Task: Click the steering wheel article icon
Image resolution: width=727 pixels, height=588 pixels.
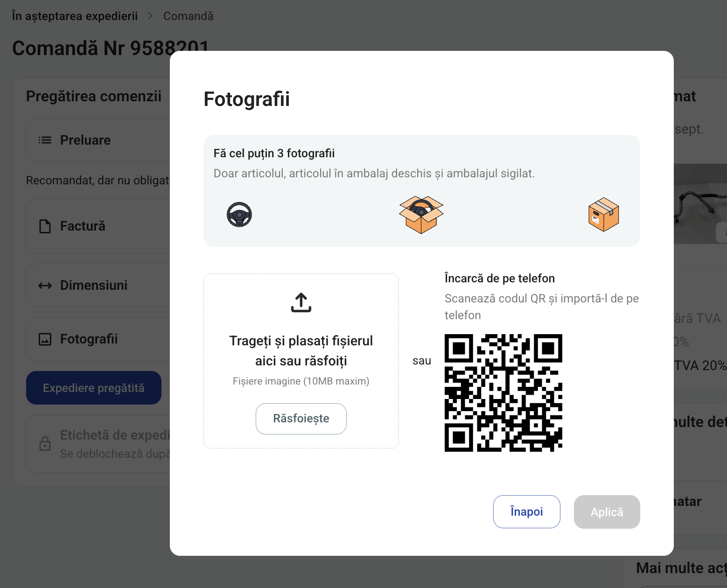Action: pos(239,215)
